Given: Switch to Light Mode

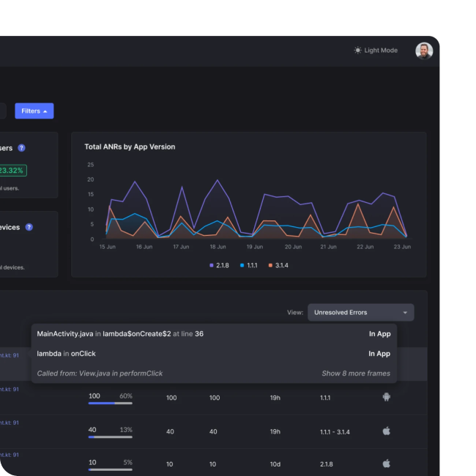Looking at the screenshot, I should pos(376,51).
